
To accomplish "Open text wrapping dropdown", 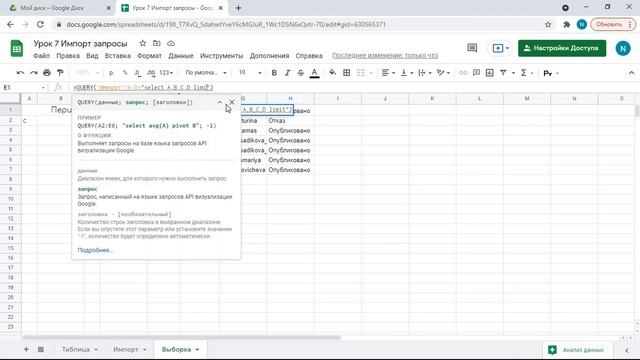I will (425, 73).
